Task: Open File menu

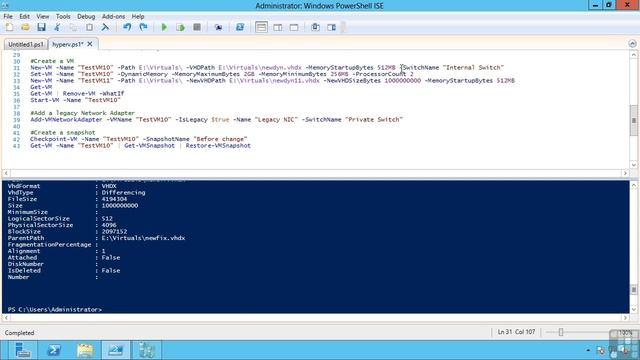Action: click(x=8, y=16)
